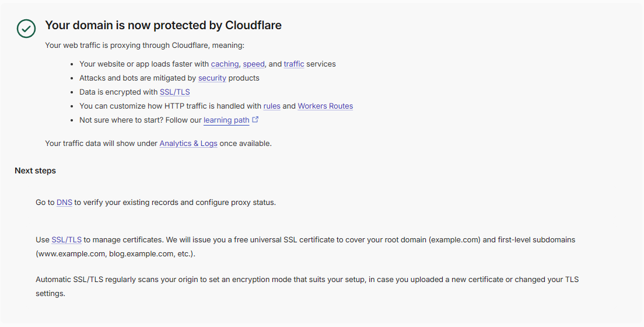Click the external link icon beside learning path

tap(256, 119)
